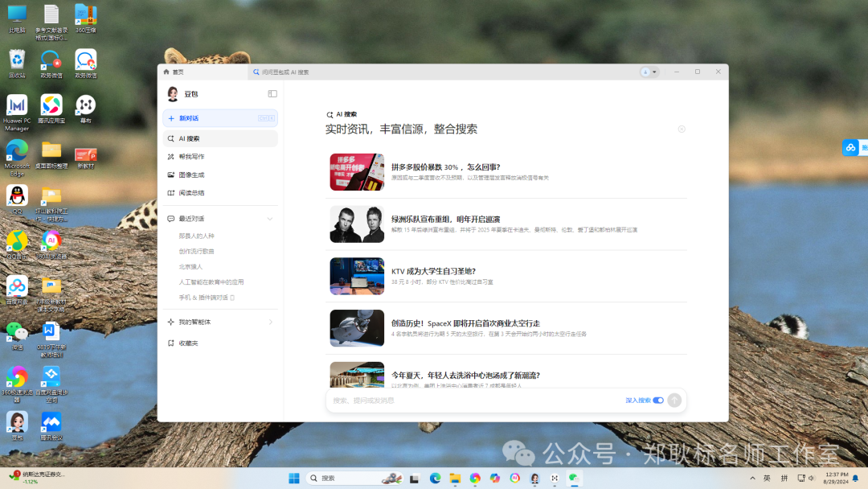Select the 腾讯应用宝 desktop icon
The image size is (868, 489).
tap(51, 109)
